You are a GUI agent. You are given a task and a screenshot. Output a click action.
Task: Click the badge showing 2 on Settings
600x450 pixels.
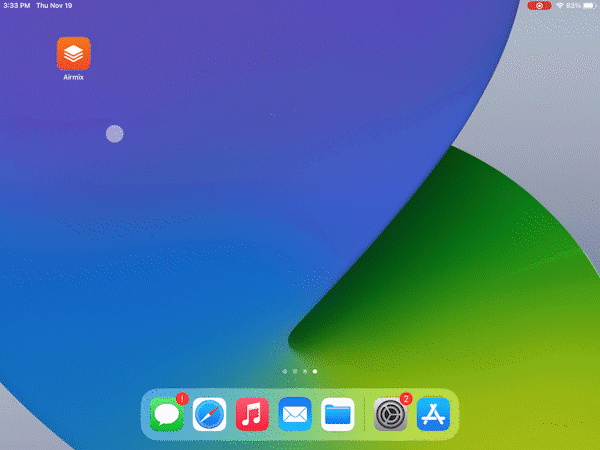tap(405, 398)
